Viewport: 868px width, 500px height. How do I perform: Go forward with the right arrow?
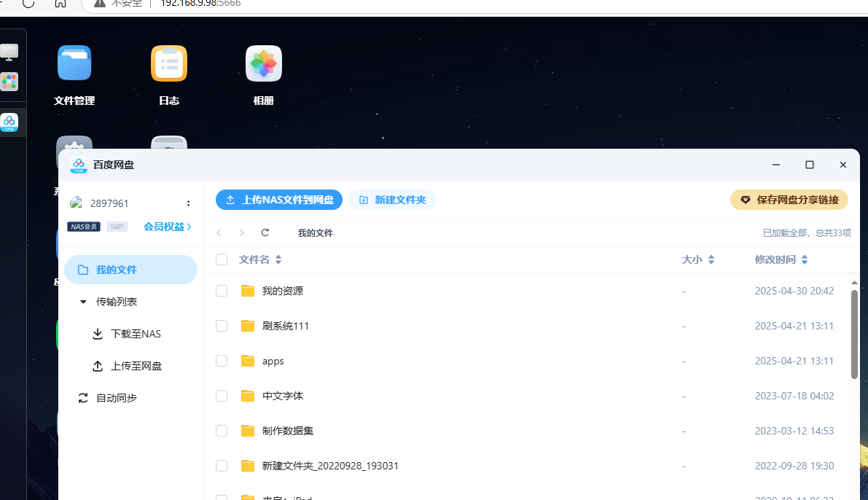[242, 233]
